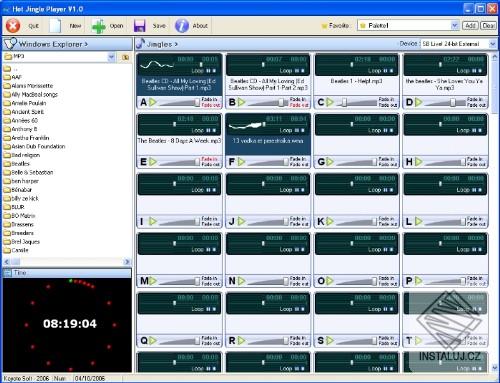Toggle Fade in for jingle E

pyautogui.click(x=209, y=159)
